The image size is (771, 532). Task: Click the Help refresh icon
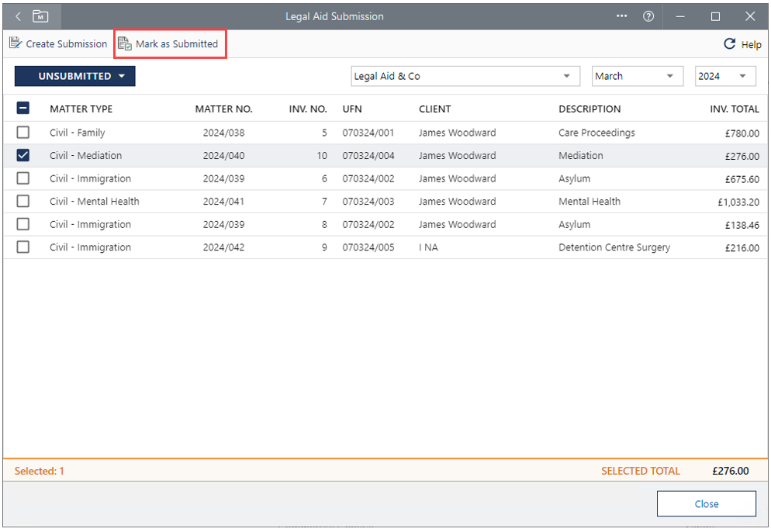[729, 44]
